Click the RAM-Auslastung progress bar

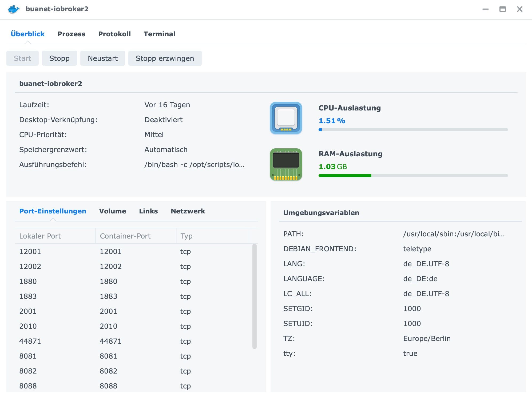click(x=413, y=176)
